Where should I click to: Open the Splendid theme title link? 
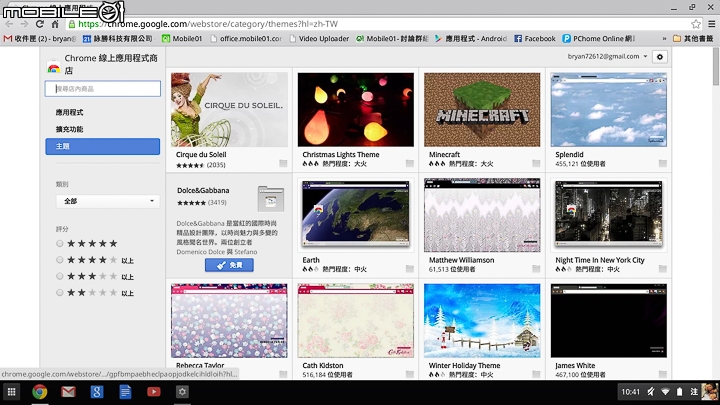pyautogui.click(x=569, y=155)
